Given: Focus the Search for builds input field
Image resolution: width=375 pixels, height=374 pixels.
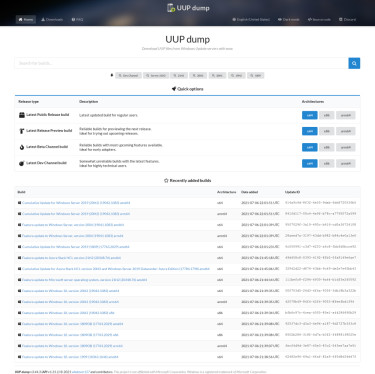Looking at the screenshot, I should pos(182,63).
